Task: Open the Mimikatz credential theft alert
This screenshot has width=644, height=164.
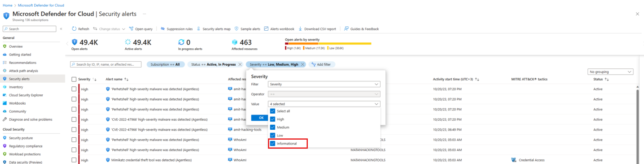Action: click(151, 160)
